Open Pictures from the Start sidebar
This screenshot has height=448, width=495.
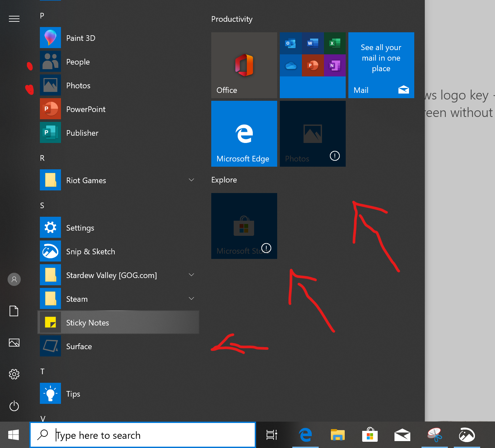point(14,343)
